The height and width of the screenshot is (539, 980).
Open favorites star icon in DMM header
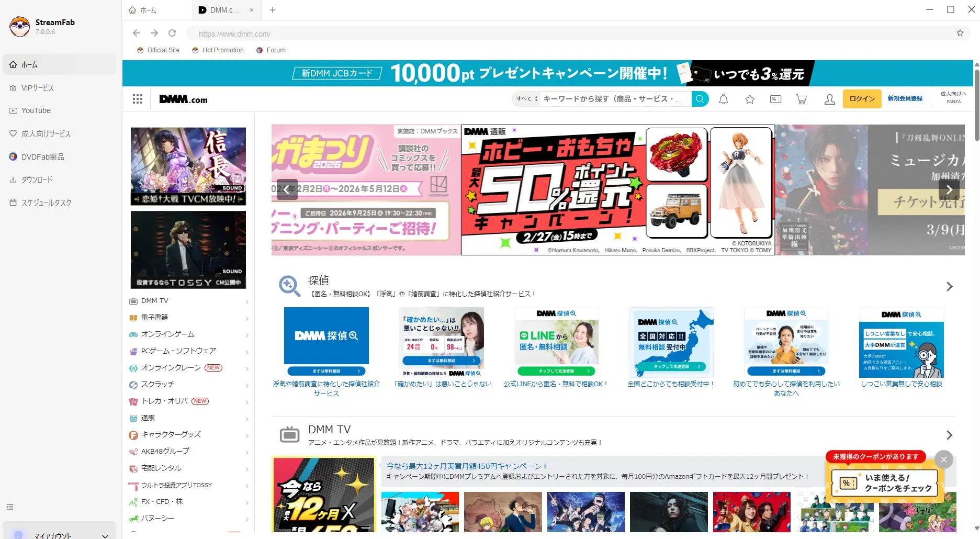[750, 99]
